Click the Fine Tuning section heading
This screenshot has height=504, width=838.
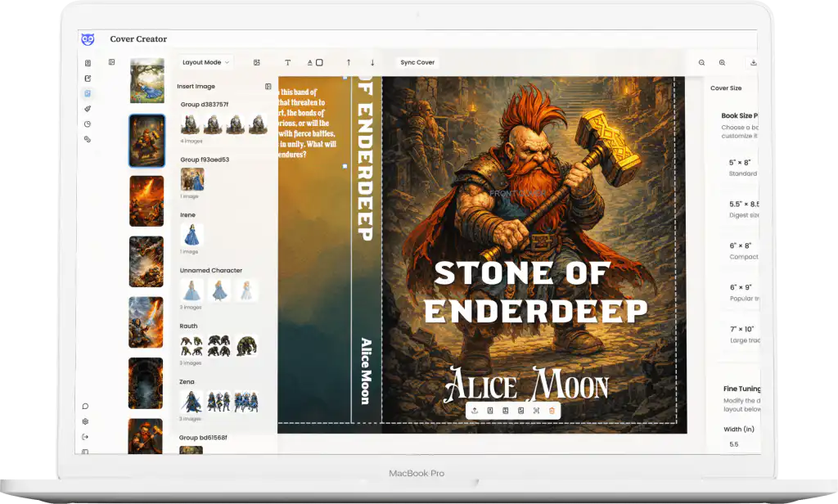click(741, 389)
